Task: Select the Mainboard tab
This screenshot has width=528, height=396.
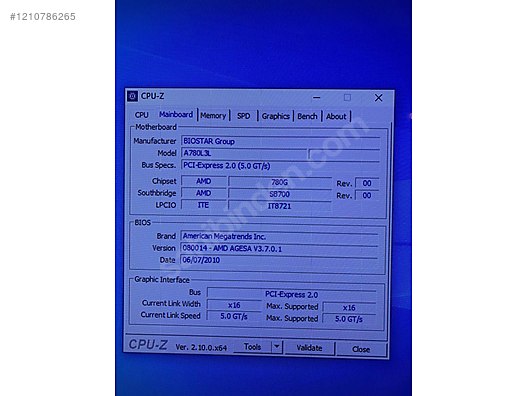Action: pyautogui.click(x=176, y=114)
